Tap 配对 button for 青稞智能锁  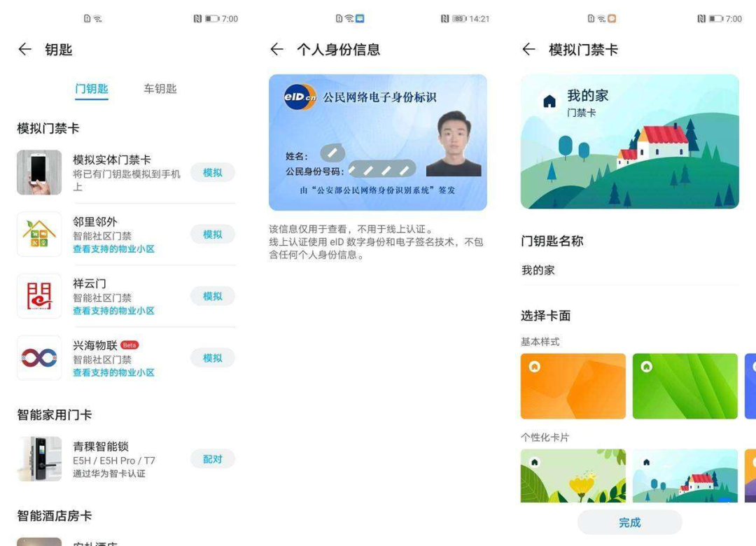213,458
